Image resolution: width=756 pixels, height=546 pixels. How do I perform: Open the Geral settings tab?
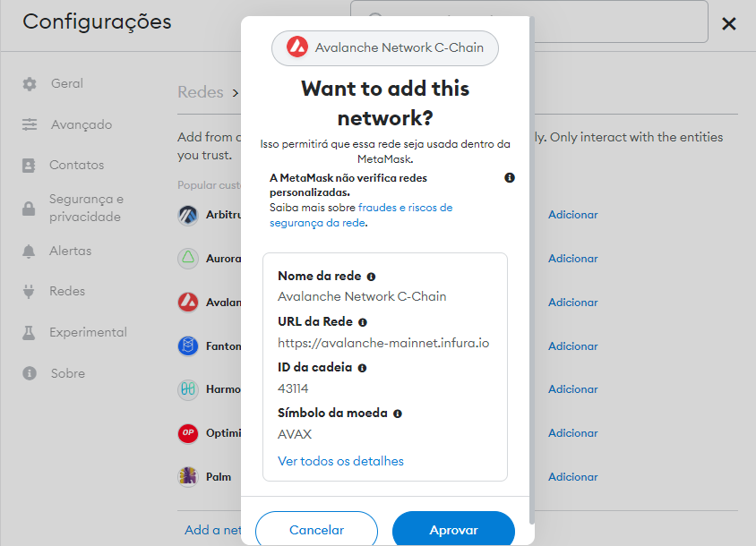pyautogui.click(x=67, y=83)
